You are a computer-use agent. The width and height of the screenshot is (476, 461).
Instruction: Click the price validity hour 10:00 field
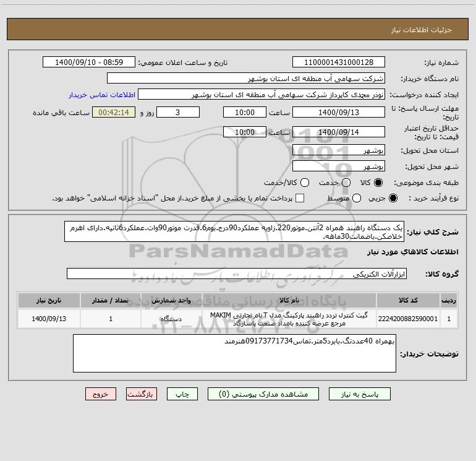pos(245,132)
